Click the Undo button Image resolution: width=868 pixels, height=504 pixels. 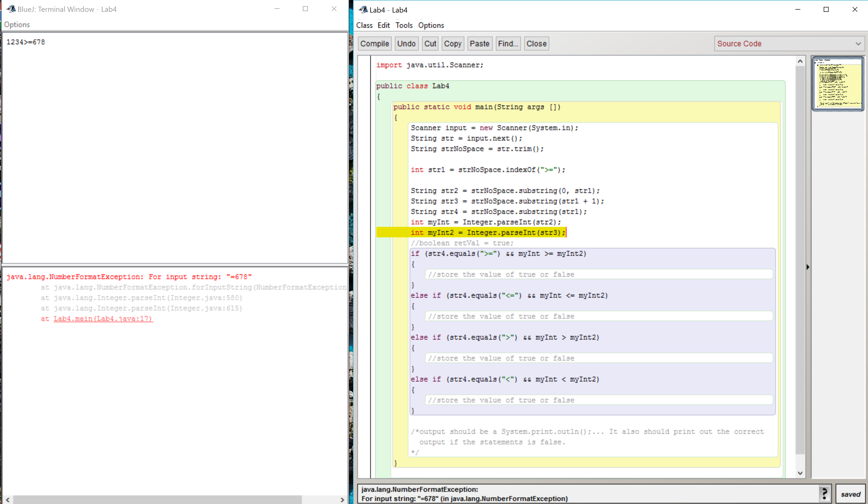(x=407, y=44)
